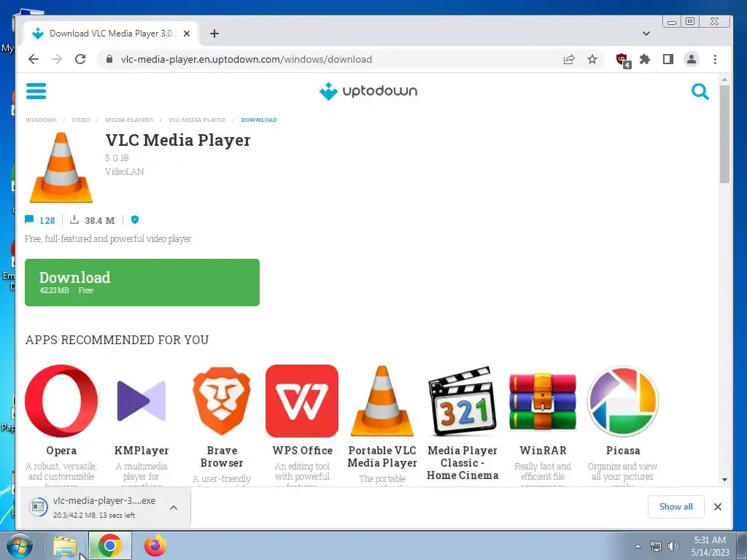Click the VideoLAN developer link
The height and width of the screenshot is (560, 747).
point(124,172)
